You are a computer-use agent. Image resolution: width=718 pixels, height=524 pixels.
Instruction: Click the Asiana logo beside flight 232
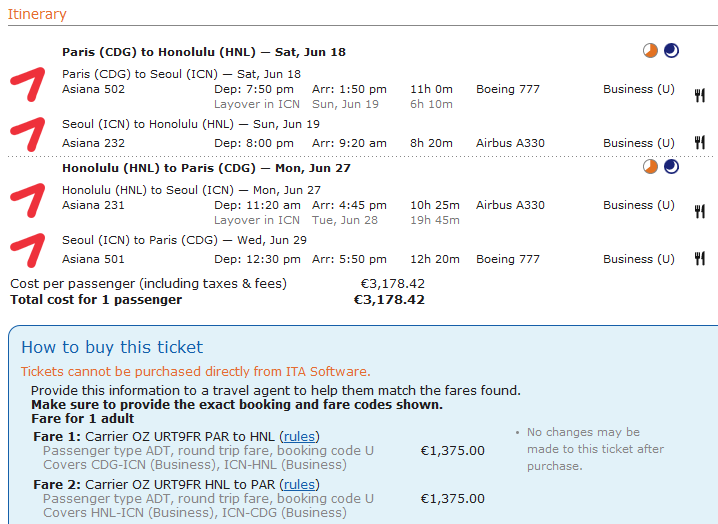pyautogui.click(x=28, y=134)
